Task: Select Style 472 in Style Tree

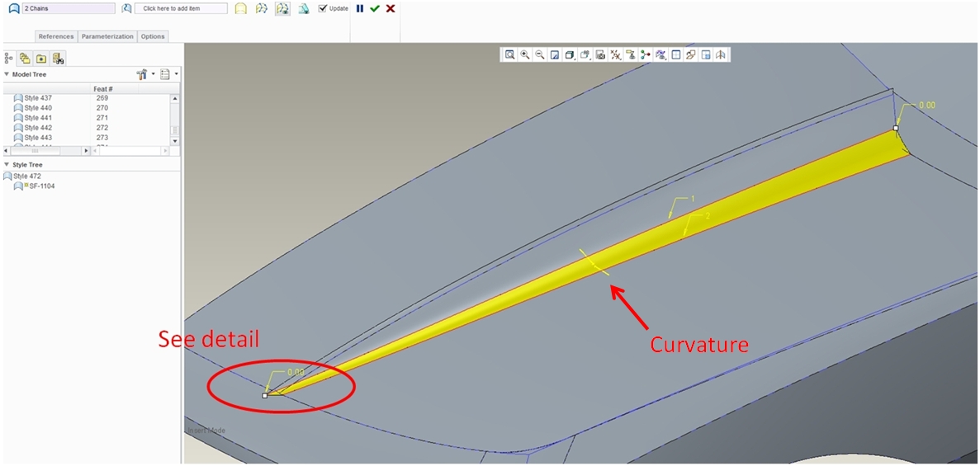Action: (x=23, y=177)
